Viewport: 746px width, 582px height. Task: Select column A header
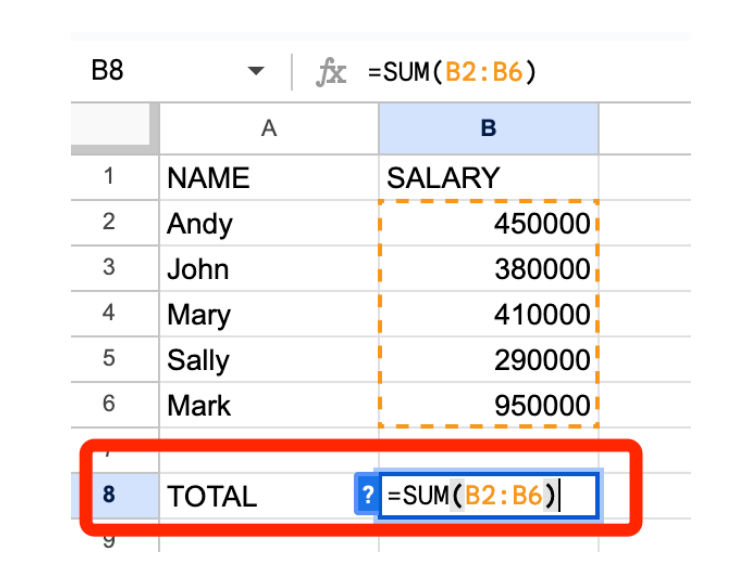[268, 128]
